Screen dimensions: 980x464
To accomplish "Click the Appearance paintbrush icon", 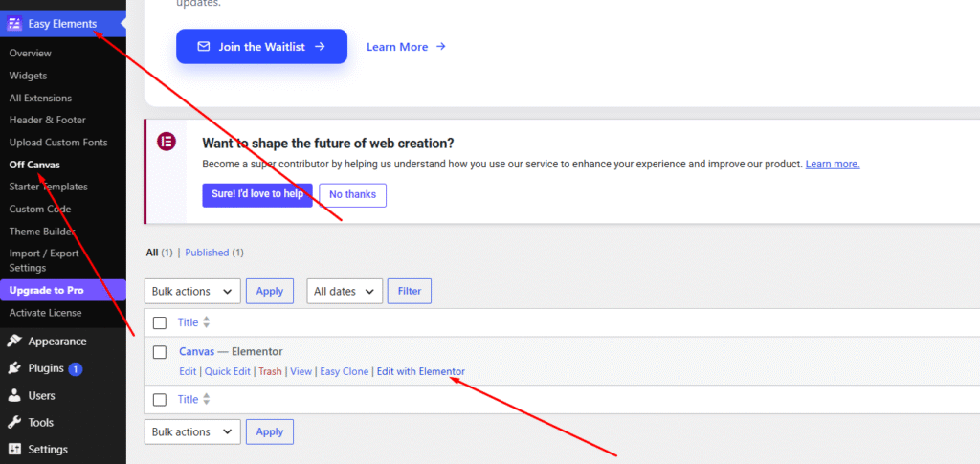I will [14, 341].
